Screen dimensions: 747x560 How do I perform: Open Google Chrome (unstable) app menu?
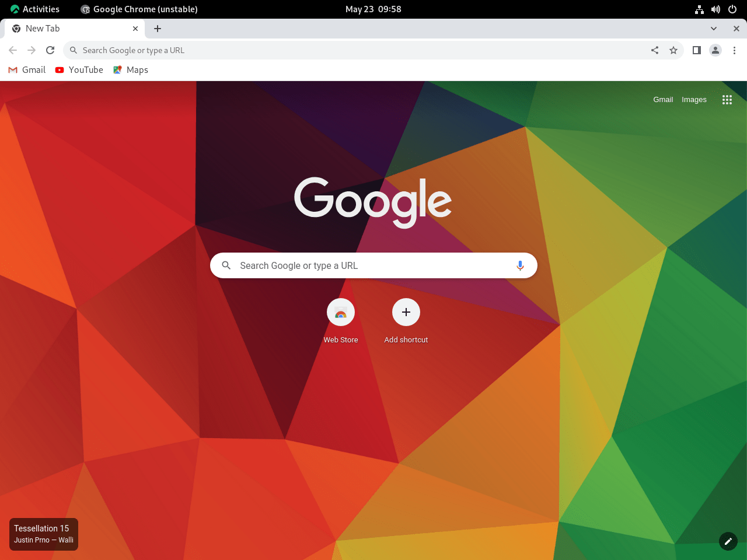139,9
